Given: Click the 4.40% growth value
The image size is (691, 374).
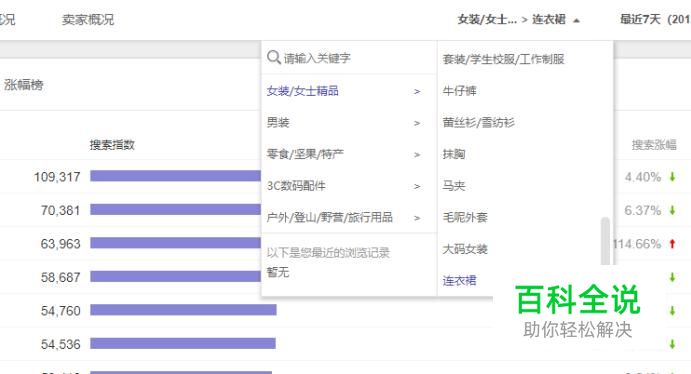Looking at the screenshot, I should click(643, 177).
